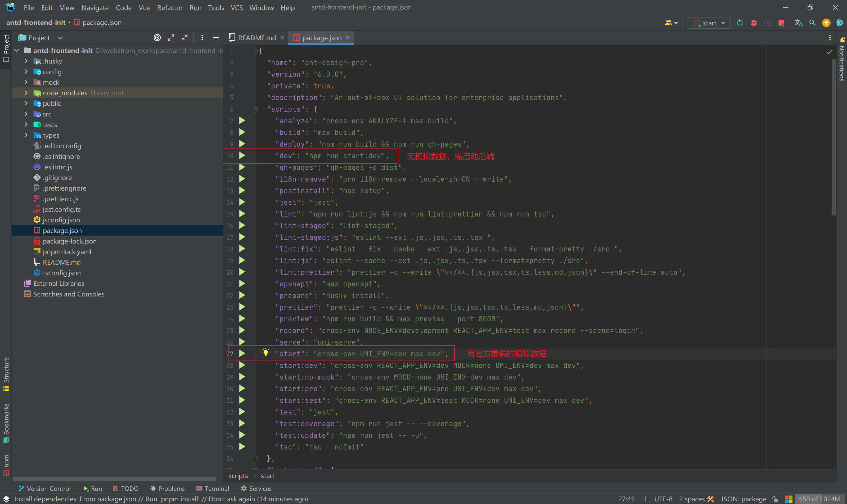Viewport: 847px width, 504px height.
Task: Open the Bookmarks tool window
Action: click(x=6, y=424)
